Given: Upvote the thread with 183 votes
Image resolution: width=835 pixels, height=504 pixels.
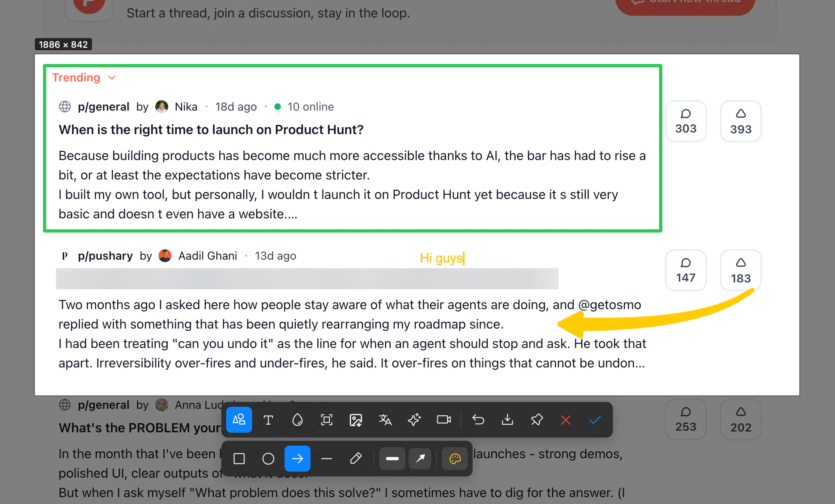Looking at the screenshot, I should point(741,270).
